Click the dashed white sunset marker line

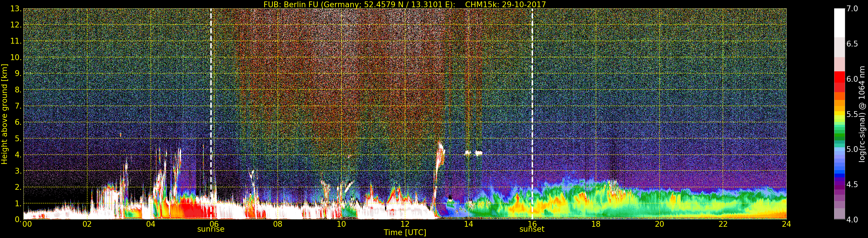pyautogui.click(x=532, y=114)
